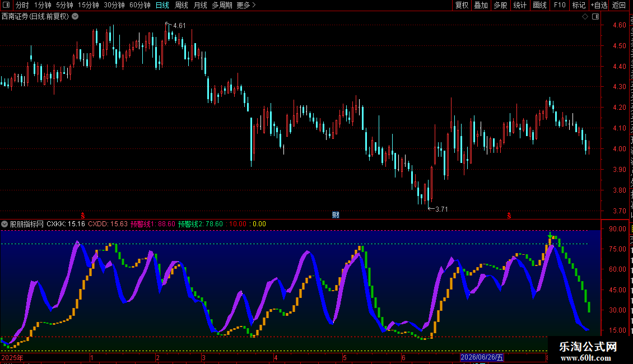The height and width of the screenshot is (364, 633).
Task: Switch to 周线 weekly chart
Action: [181, 5]
